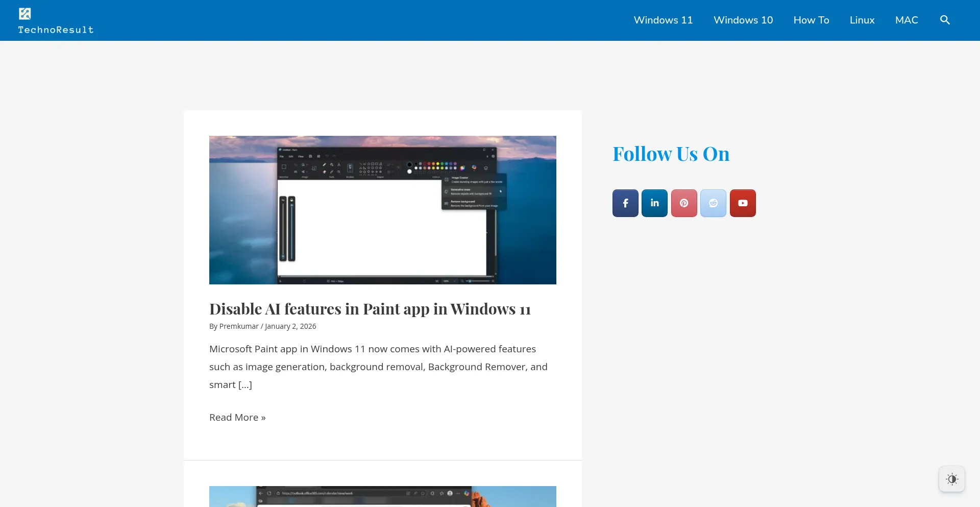Open the Disable AI features in Paint article title
Screen dimensions: 980x507
(370, 309)
